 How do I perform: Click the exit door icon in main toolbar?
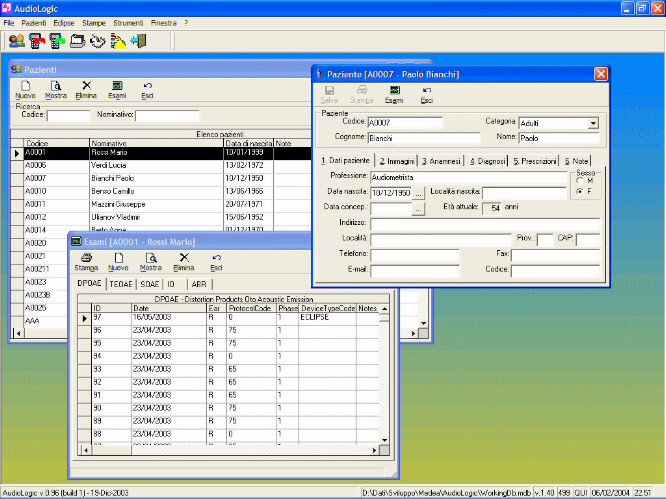coord(138,41)
